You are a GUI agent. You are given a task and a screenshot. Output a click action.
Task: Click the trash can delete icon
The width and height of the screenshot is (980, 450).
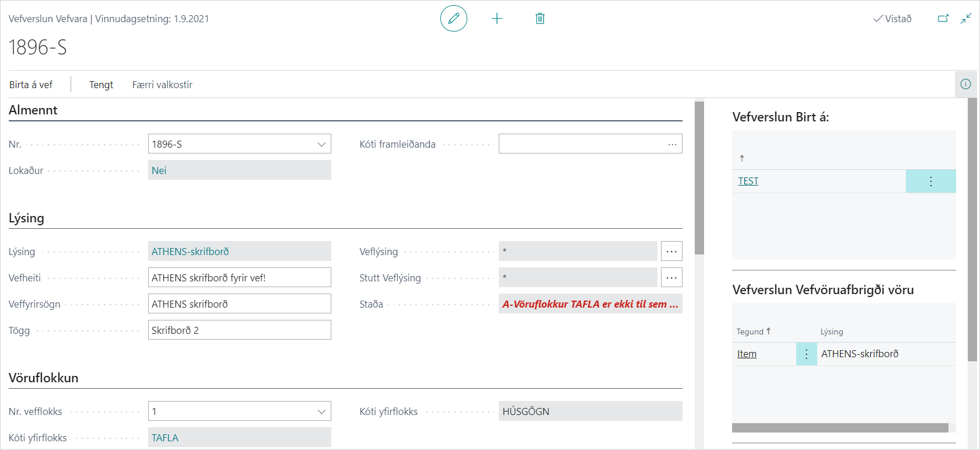pos(540,19)
